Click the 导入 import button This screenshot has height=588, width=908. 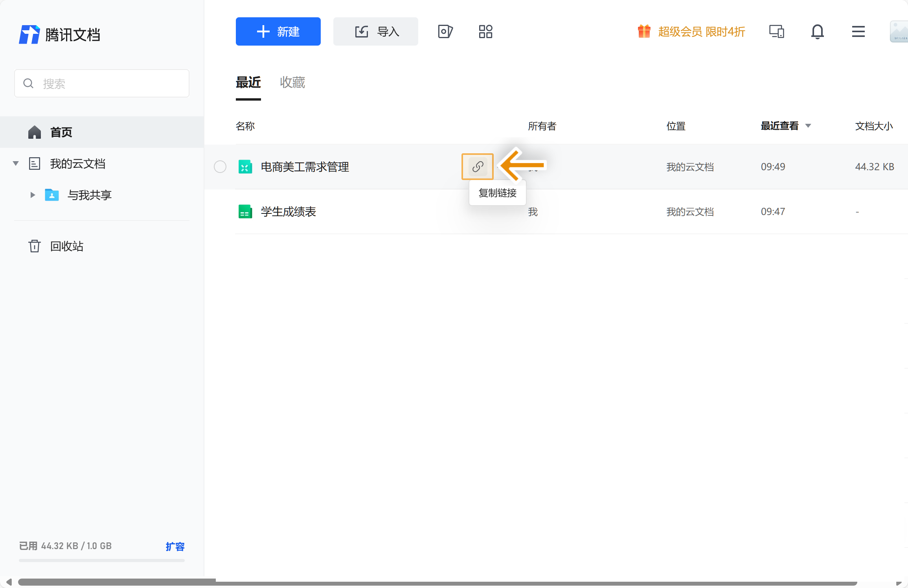point(375,31)
